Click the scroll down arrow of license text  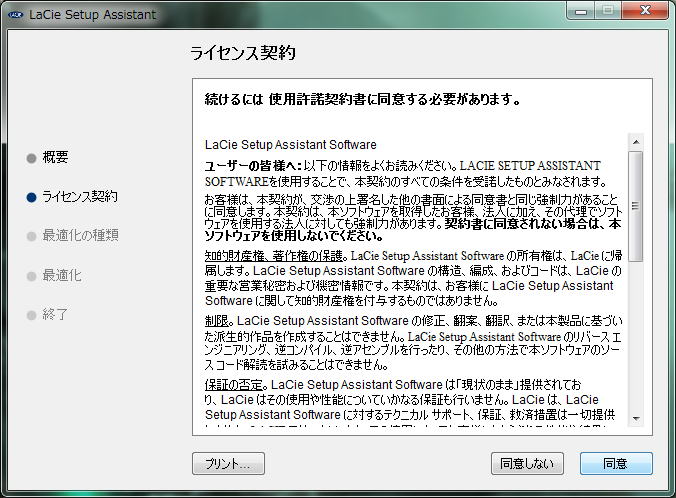coord(636,418)
